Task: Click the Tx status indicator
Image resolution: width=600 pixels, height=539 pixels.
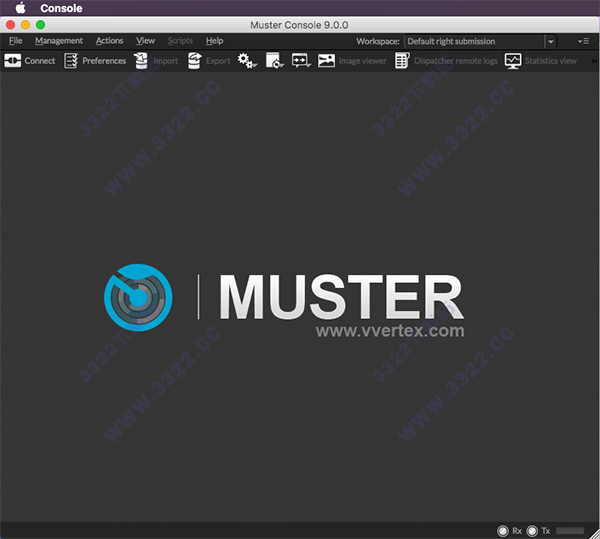Action: pos(532,531)
